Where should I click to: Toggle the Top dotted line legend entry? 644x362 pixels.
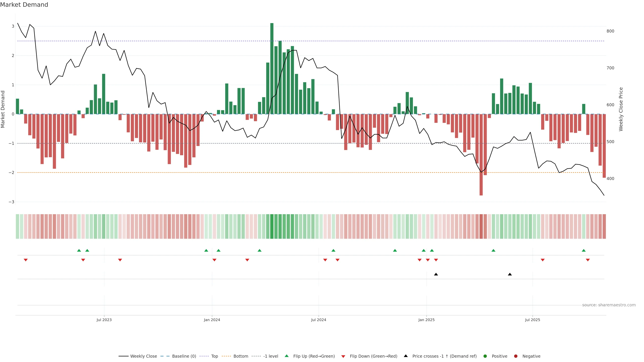[x=214, y=356]
